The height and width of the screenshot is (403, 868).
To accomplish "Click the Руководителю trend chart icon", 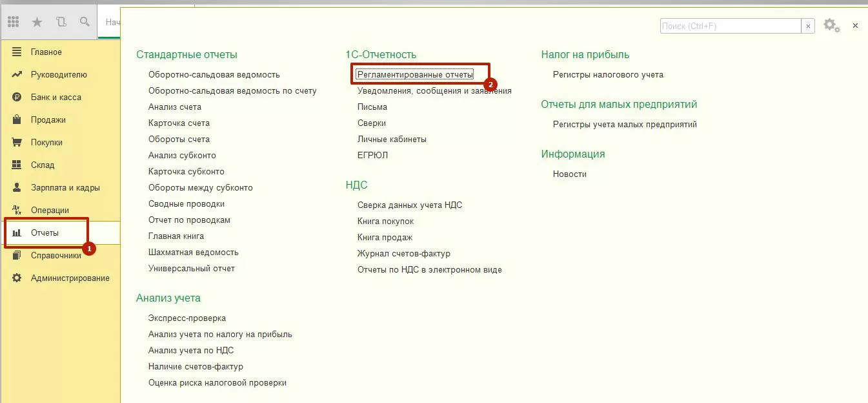I will coord(17,74).
